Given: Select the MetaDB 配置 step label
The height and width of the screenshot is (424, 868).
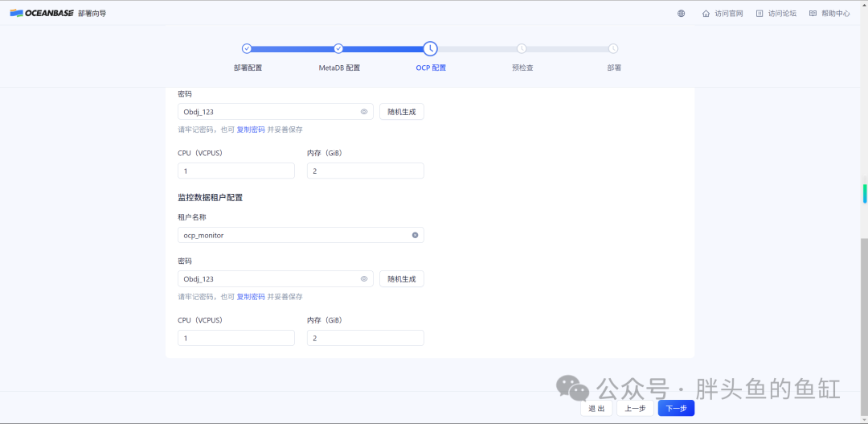Looking at the screenshot, I should 339,68.
